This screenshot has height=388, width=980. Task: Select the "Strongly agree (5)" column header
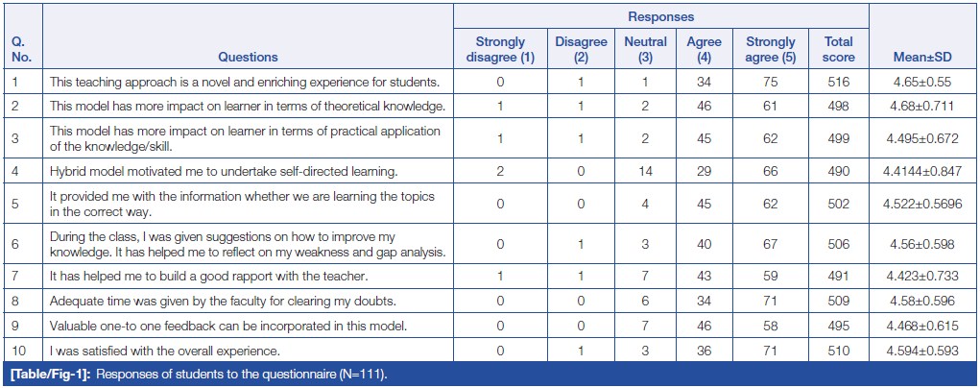770,50
